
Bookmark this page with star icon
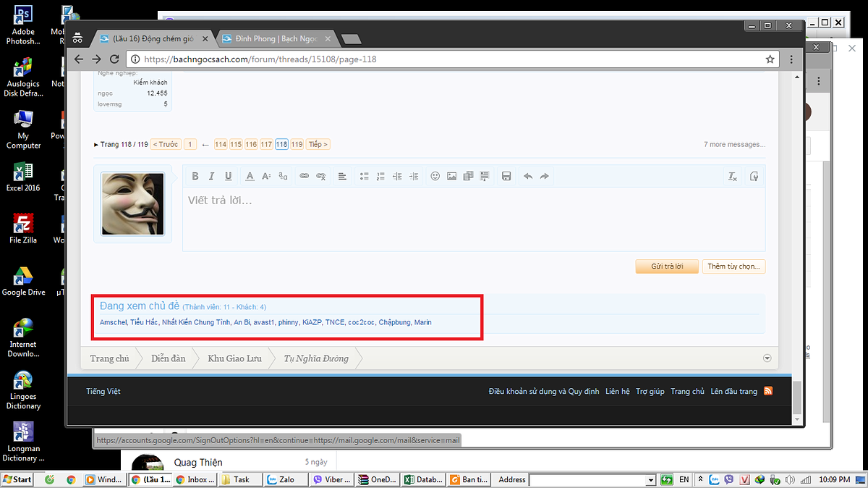(x=770, y=59)
